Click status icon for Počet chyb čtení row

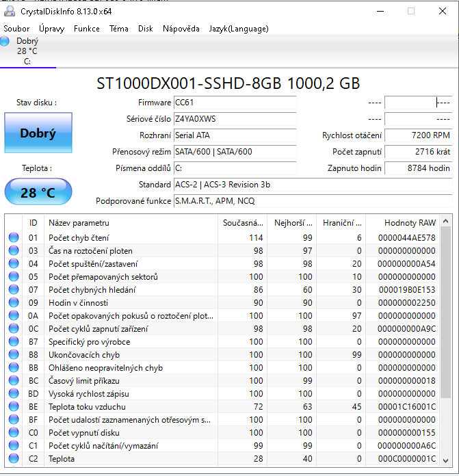point(14,238)
